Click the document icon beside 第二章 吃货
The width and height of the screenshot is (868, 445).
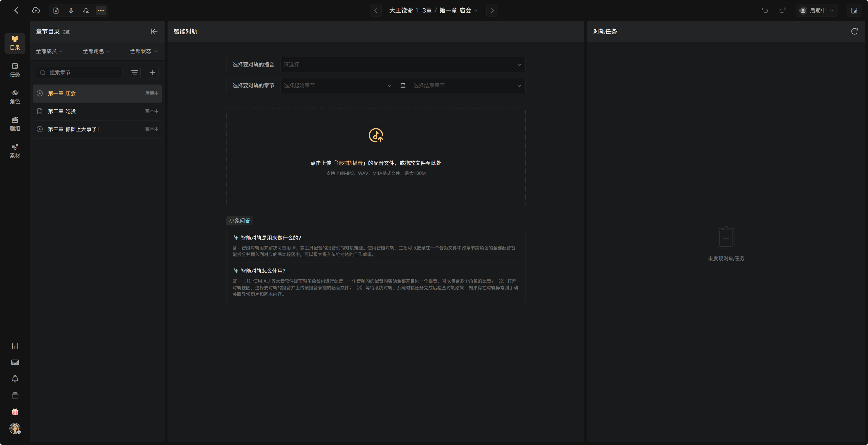pyautogui.click(x=40, y=111)
